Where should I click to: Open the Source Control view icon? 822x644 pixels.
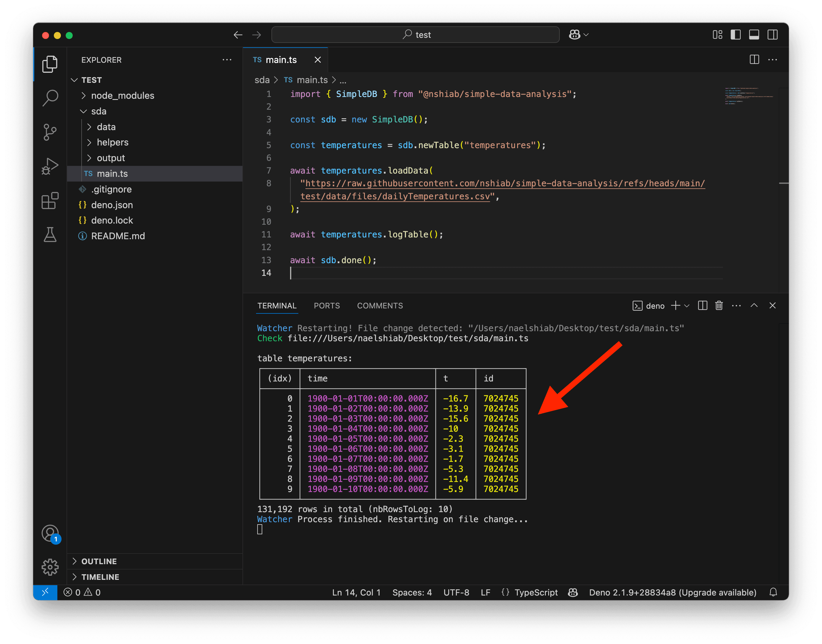(x=50, y=132)
